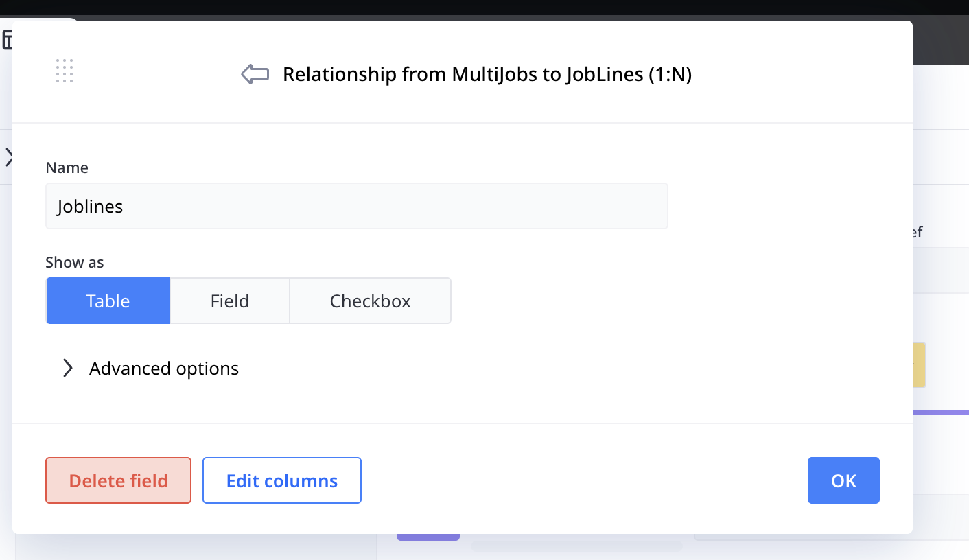Image resolution: width=969 pixels, height=560 pixels.
Task: Click the purple button peeking below the dialog
Action: pyautogui.click(x=428, y=537)
